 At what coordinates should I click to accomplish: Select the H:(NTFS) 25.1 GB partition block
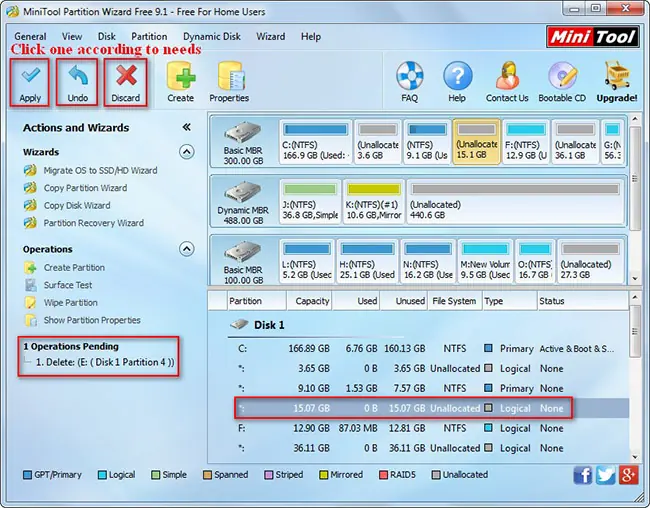point(367,262)
